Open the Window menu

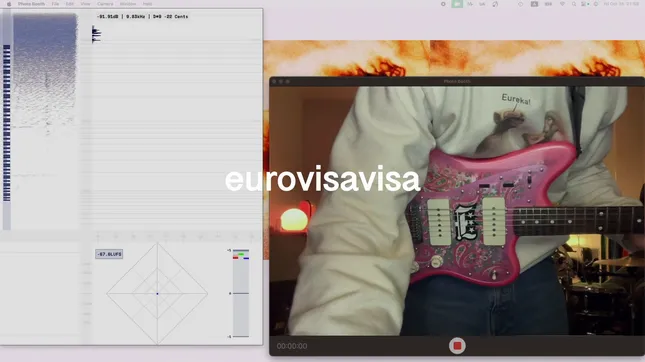(128, 4)
